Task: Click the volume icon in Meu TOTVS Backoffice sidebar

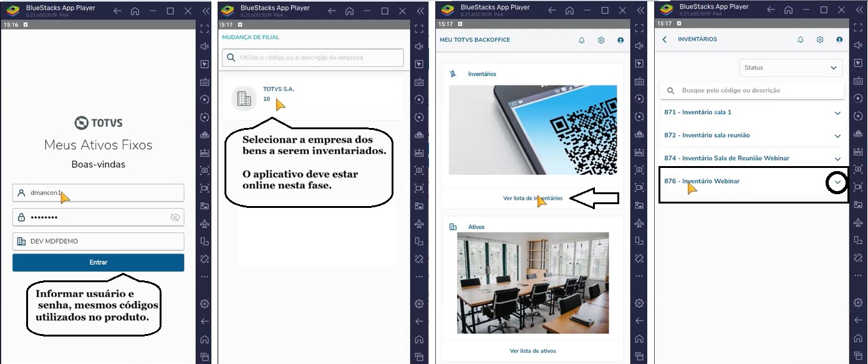Action: [x=639, y=46]
